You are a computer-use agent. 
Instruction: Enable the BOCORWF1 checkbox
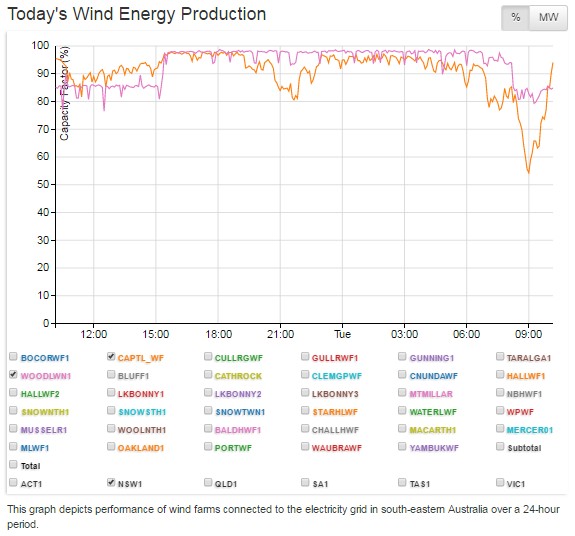13,356
